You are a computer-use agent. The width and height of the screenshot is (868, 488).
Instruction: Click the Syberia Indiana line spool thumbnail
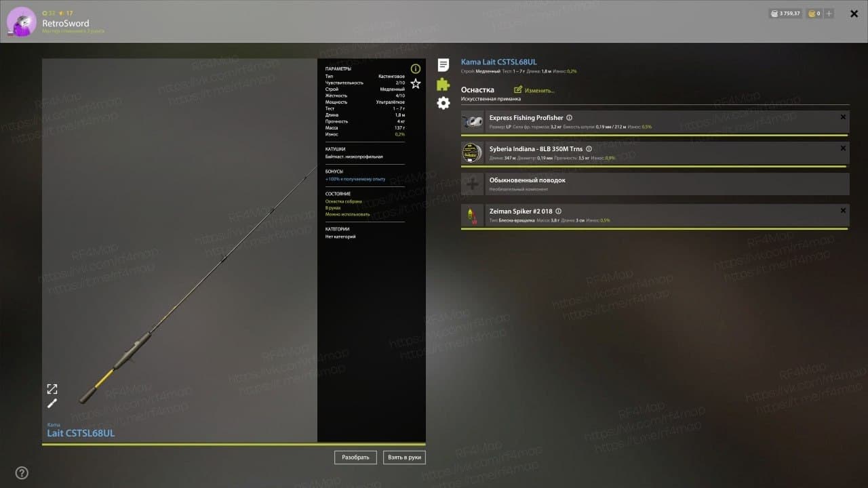coord(473,153)
